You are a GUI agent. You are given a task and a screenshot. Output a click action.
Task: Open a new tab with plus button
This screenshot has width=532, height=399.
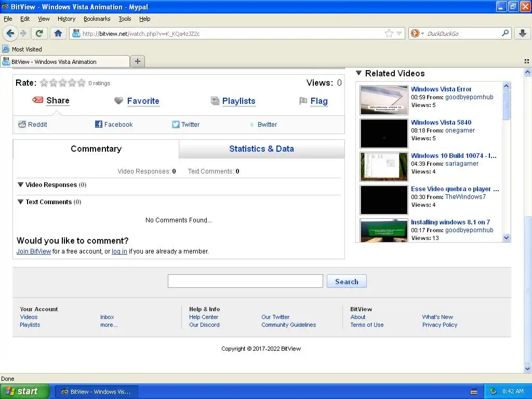click(137, 61)
